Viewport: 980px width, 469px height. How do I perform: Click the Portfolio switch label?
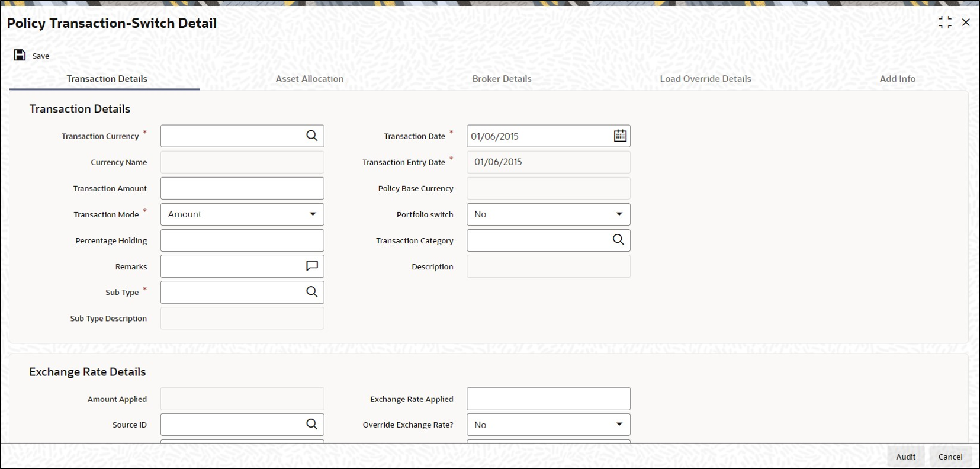tap(425, 214)
